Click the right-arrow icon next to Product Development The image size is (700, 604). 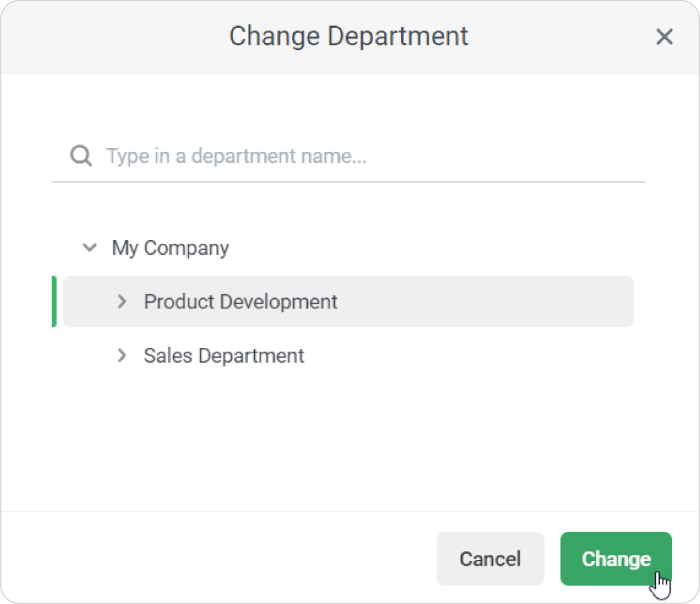pos(122,301)
